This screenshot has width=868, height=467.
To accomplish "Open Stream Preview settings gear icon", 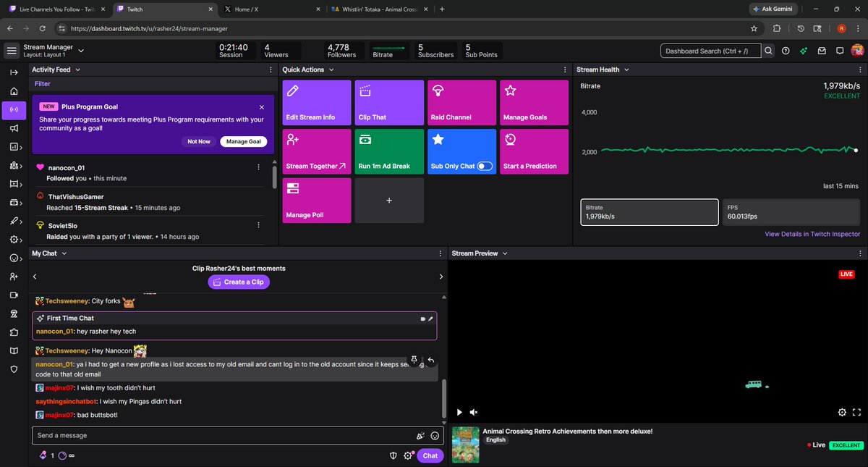I will (842, 412).
